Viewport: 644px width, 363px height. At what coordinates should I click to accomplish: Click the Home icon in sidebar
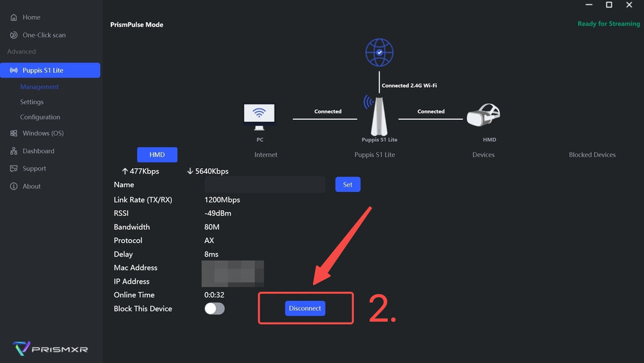(x=14, y=17)
